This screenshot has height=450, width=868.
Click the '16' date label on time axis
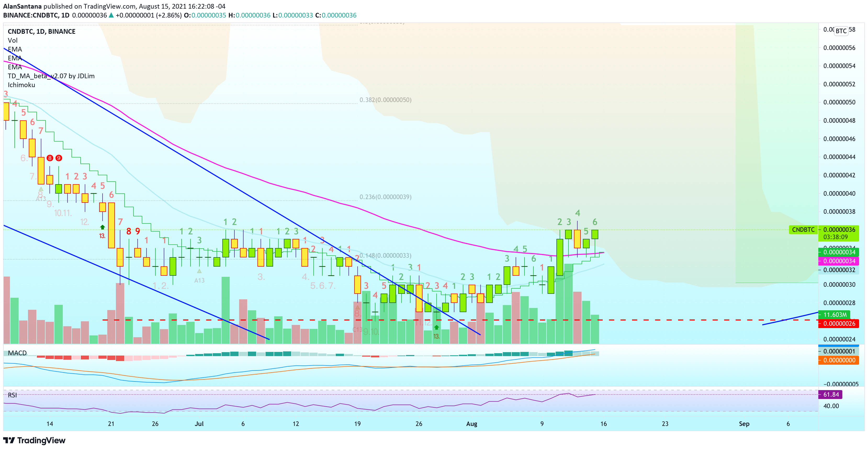tap(604, 424)
